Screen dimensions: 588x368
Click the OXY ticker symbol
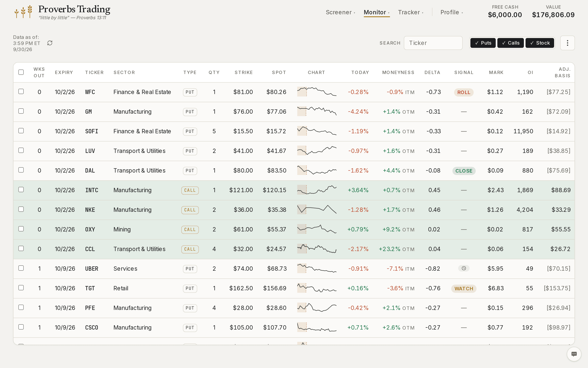(90, 230)
